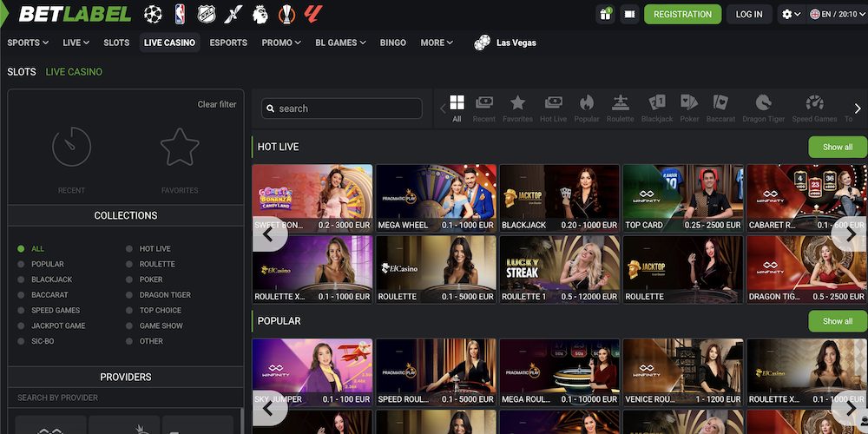The width and height of the screenshot is (868, 434).
Task: Select the Dragon Tiger category icon
Action: 763,102
